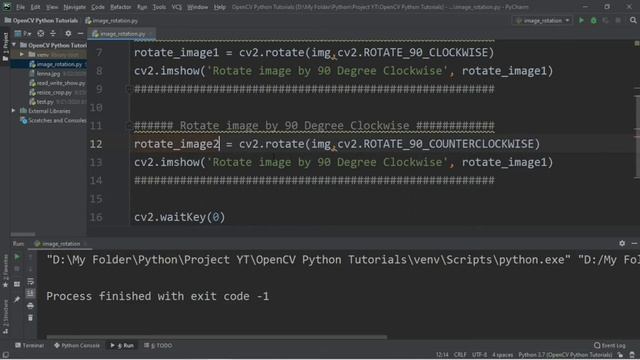Viewport: 640px width, 360px height.
Task: Toggle Scroll to End in Run console
Action: pos(30,293)
